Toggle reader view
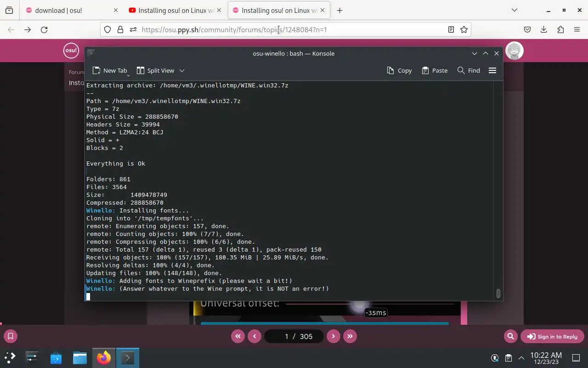 pyautogui.click(x=451, y=29)
